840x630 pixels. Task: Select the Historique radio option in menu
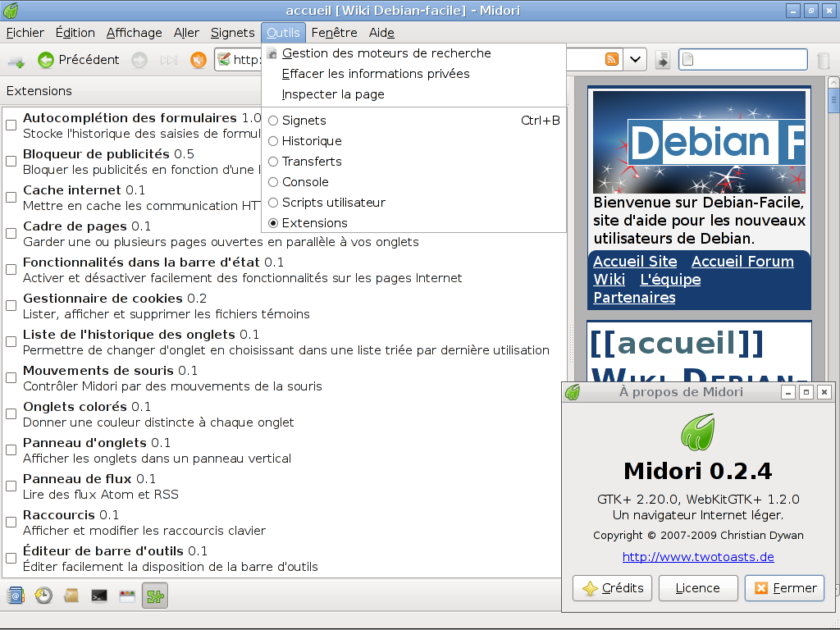point(273,141)
